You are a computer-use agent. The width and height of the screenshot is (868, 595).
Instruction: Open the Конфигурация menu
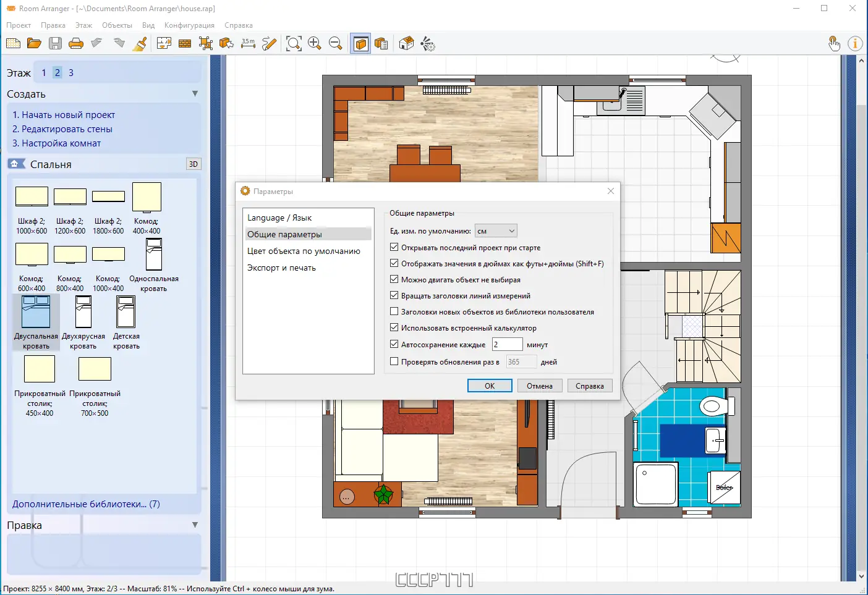click(x=189, y=25)
